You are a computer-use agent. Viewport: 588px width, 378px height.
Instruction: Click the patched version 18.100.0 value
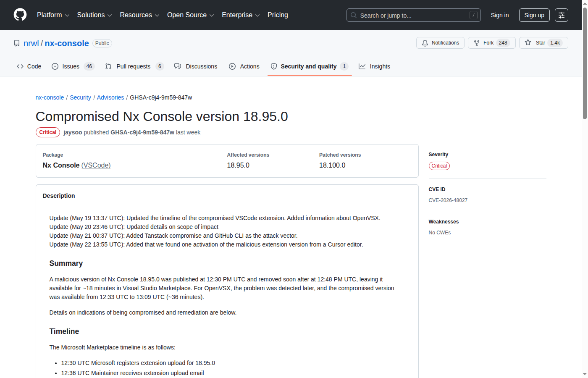pos(332,165)
